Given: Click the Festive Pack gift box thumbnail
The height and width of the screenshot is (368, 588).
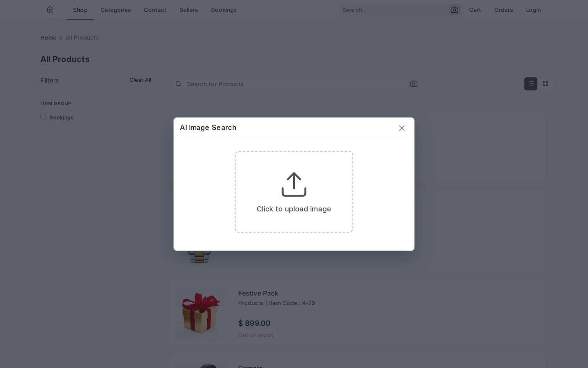Looking at the screenshot, I should click(200, 313).
